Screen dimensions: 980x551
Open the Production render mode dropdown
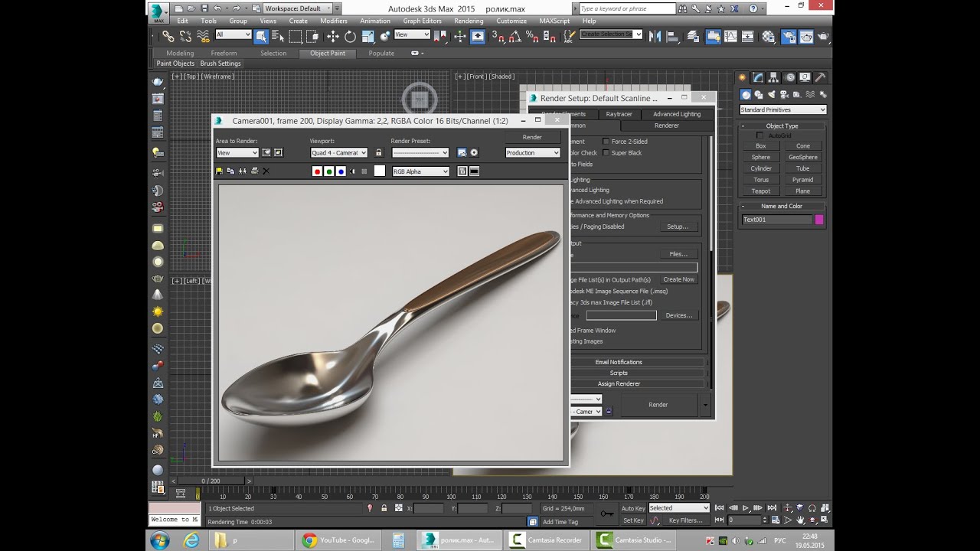tap(533, 152)
